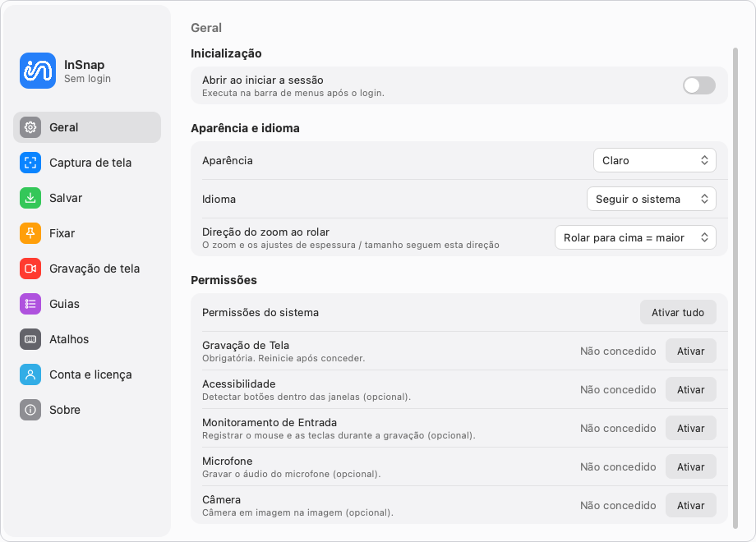This screenshot has height=542, width=756.
Task: Click the red Gravação de tela camera icon
Action: click(x=30, y=269)
